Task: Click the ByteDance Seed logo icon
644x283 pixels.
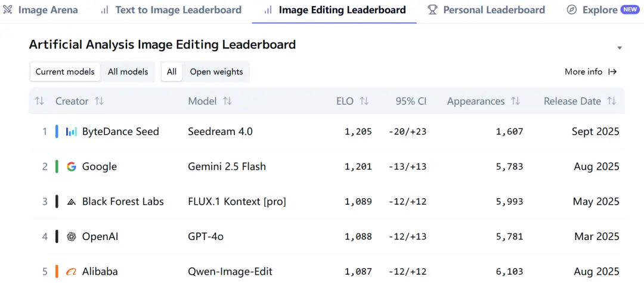Action: tap(72, 131)
